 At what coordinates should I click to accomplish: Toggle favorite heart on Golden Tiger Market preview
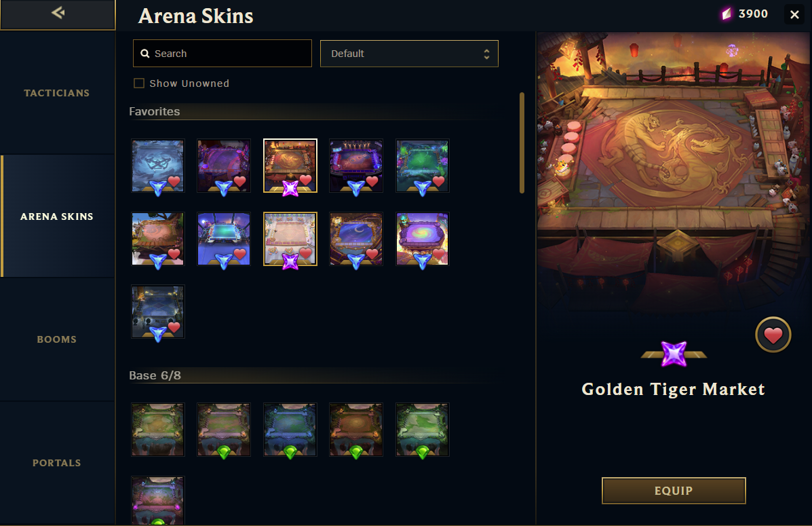773,335
